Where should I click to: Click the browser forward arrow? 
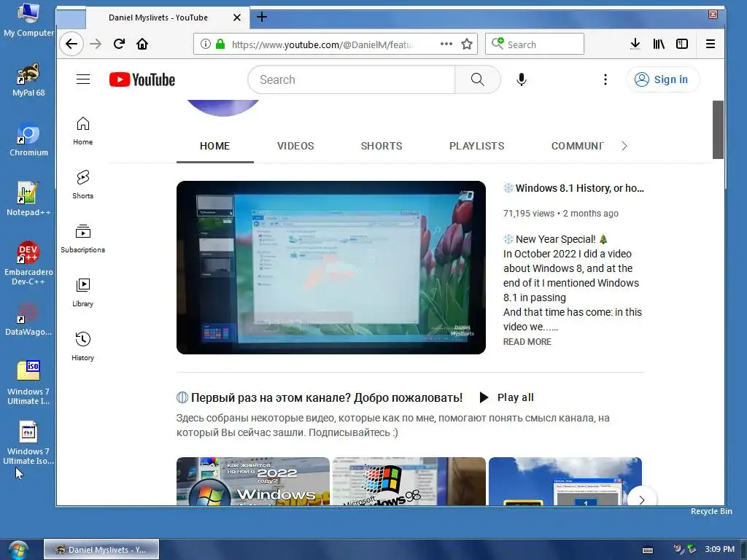pyautogui.click(x=96, y=44)
